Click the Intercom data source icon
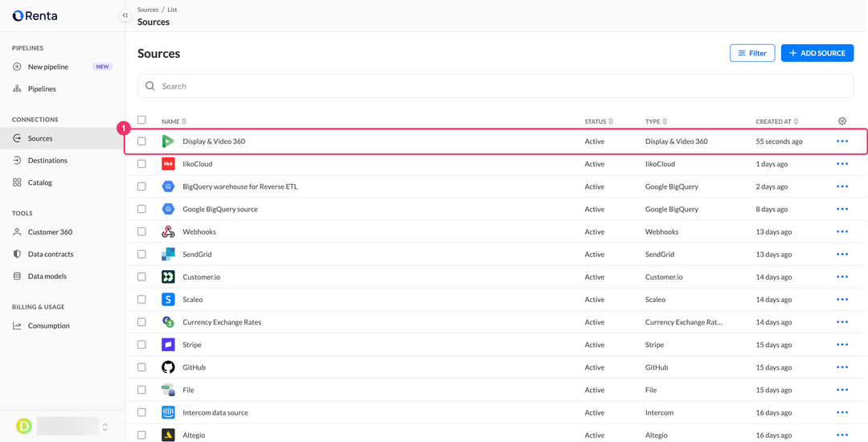Image resolution: width=868 pixels, height=442 pixels. (x=168, y=413)
